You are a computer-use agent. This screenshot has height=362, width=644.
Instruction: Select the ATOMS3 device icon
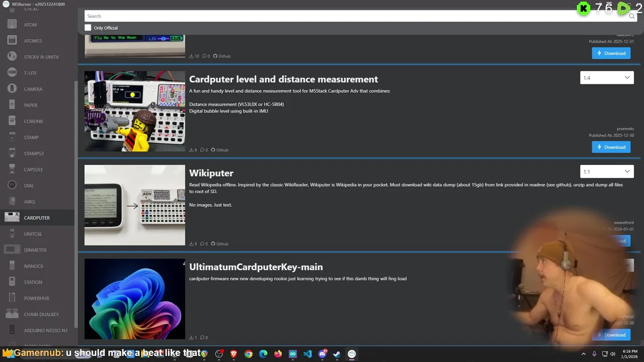12,41
